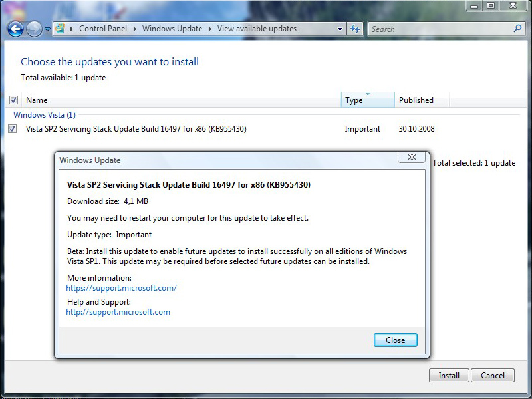Viewport: 532px width, 399px height.
Task: Click the Important type cell
Action: [362, 129]
